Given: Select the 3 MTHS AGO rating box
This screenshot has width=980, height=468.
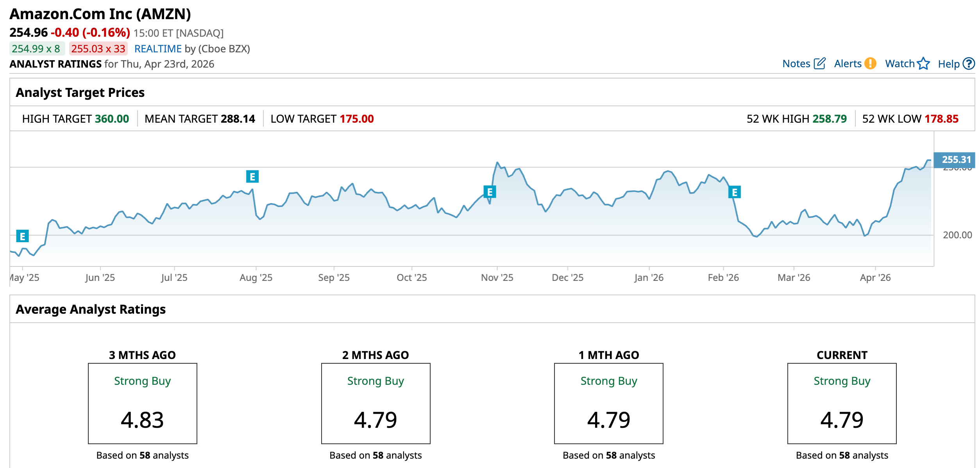Looking at the screenshot, I should click(142, 403).
